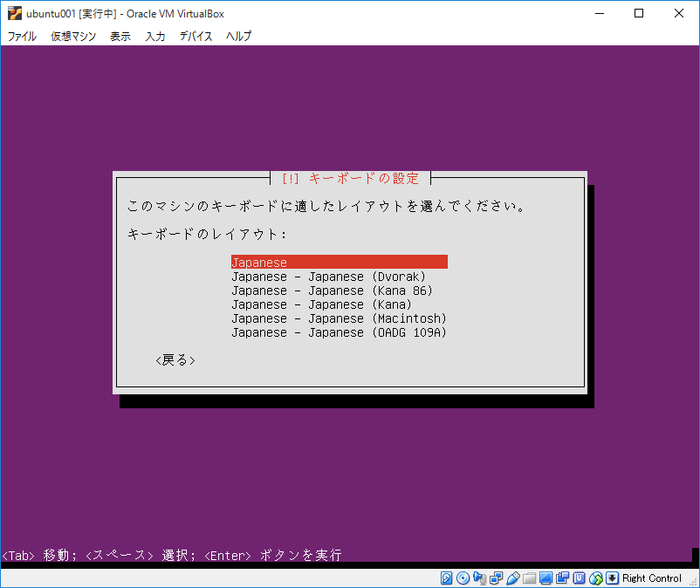The width and height of the screenshot is (700, 588).
Task: Choose the Japanese (Kana) layout
Action: point(321,304)
